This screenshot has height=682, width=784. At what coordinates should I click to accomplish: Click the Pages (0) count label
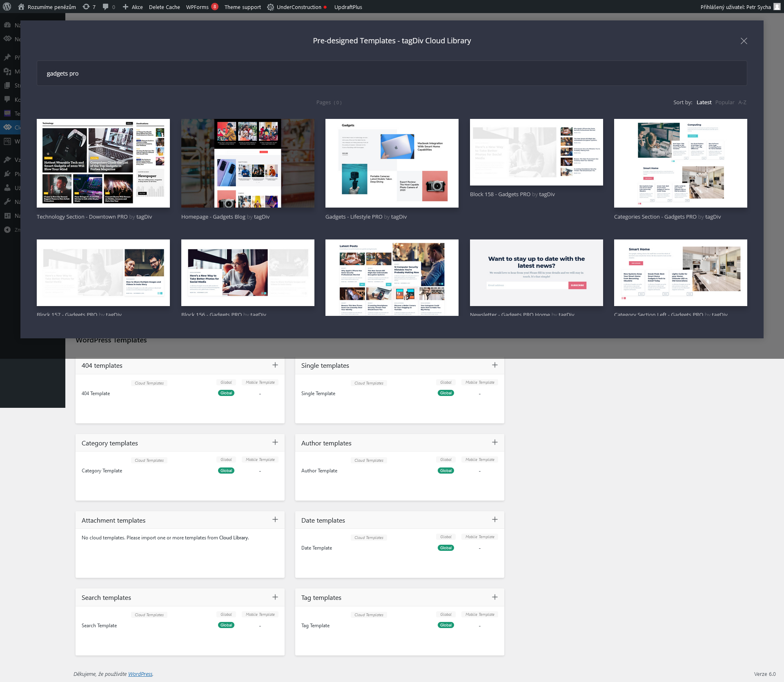pyautogui.click(x=329, y=103)
